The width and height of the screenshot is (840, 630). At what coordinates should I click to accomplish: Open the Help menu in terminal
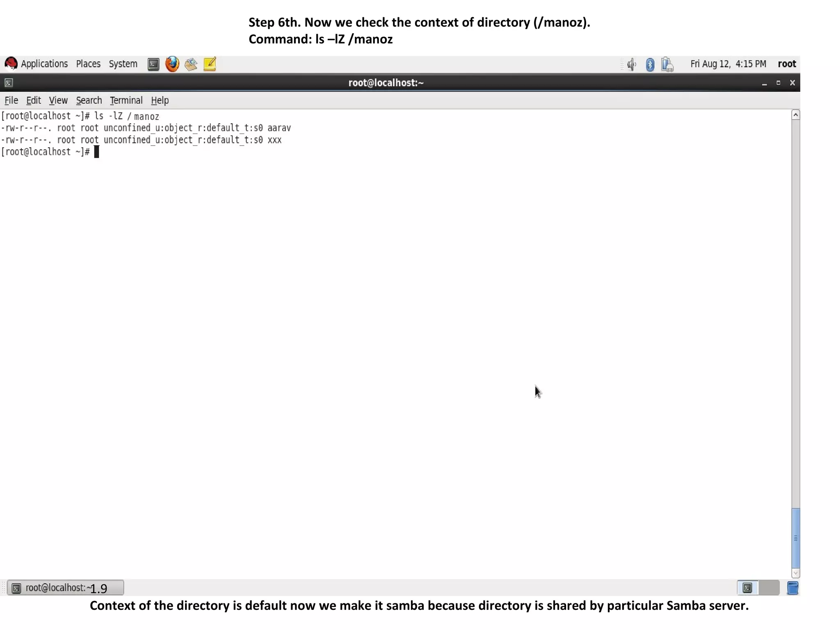coord(160,100)
